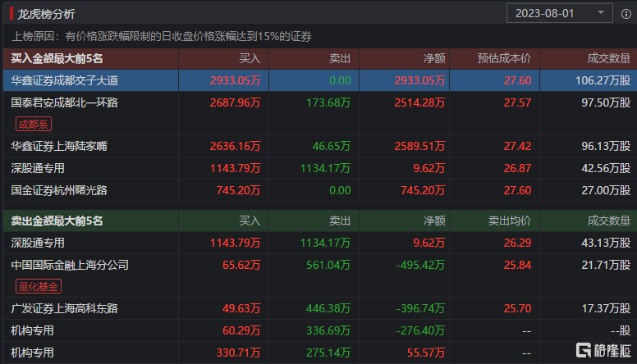Click the 446.38万 sell amount

(328, 308)
